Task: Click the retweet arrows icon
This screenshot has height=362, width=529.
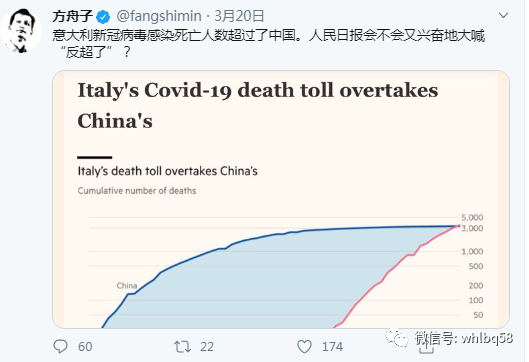Action: (x=183, y=347)
